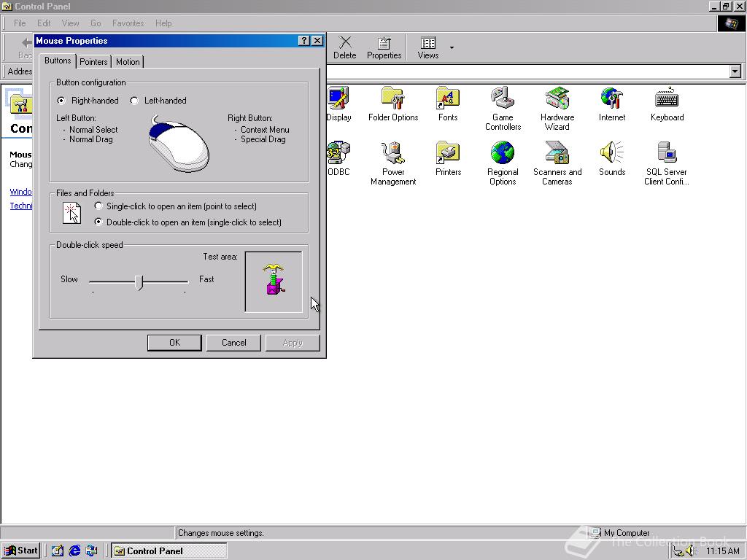Switch to the Pointers tab
Screen dimensions: 747x560
pos(93,62)
